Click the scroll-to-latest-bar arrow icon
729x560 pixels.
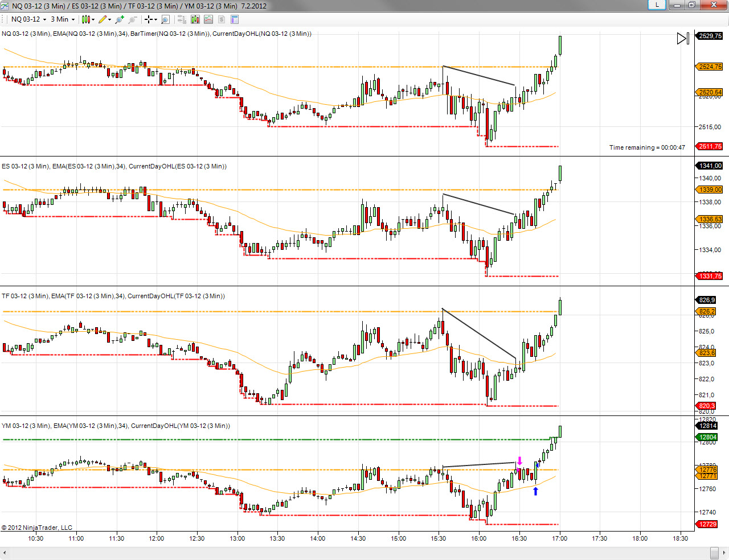683,38
